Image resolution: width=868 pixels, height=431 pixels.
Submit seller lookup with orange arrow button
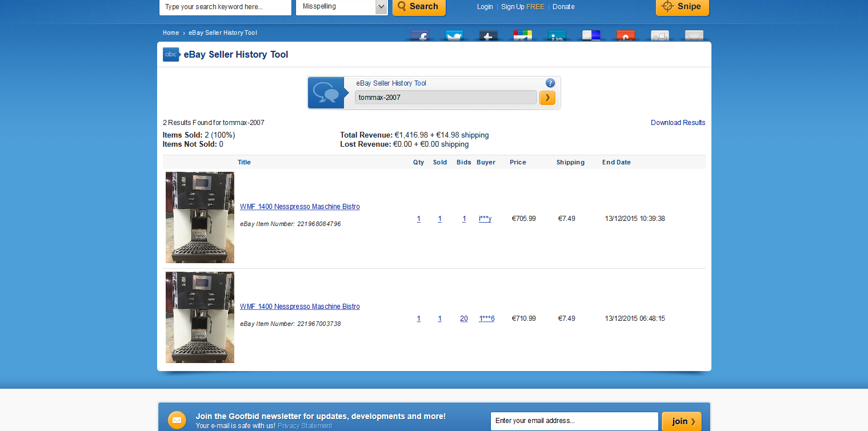point(547,98)
